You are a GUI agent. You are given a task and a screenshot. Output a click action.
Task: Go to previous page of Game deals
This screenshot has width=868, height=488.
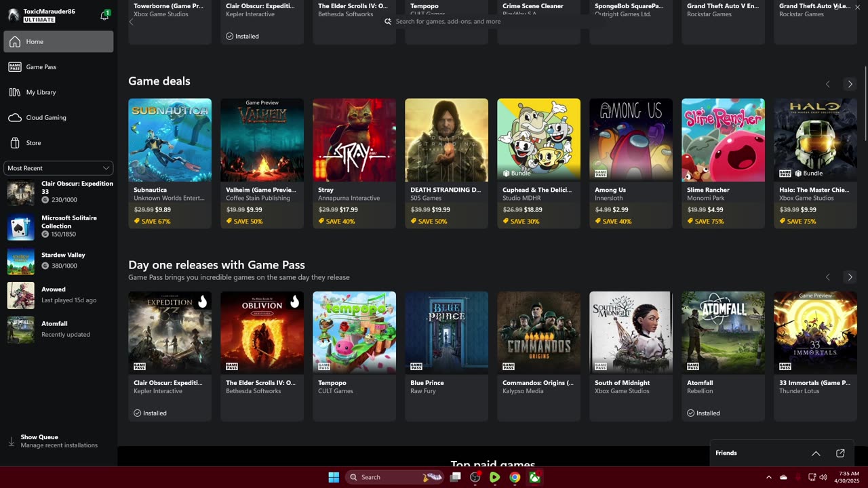point(827,84)
